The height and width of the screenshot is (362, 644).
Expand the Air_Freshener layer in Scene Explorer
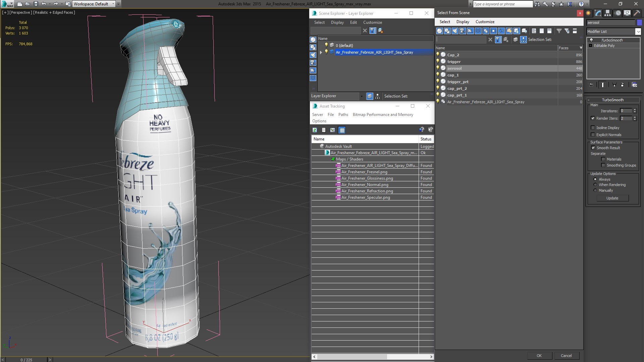click(x=321, y=52)
